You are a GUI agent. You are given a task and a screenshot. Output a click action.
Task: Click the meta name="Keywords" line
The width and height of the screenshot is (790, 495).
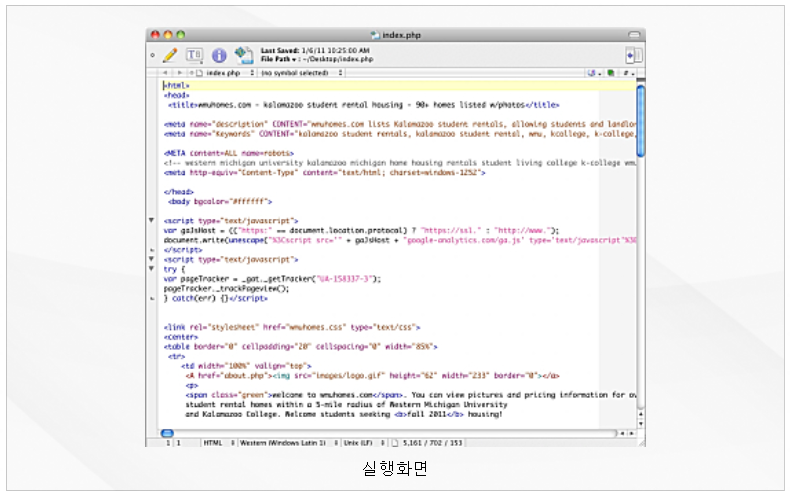click(x=399, y=134)
